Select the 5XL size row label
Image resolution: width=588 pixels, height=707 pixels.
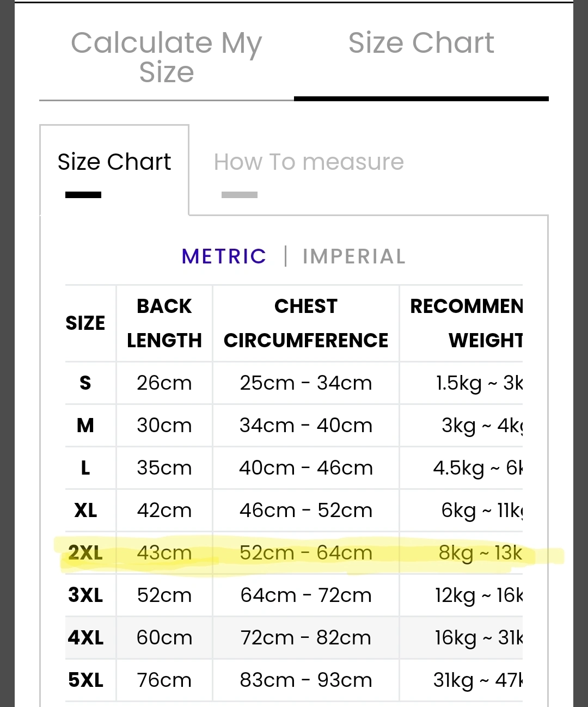tap(85, 680)
